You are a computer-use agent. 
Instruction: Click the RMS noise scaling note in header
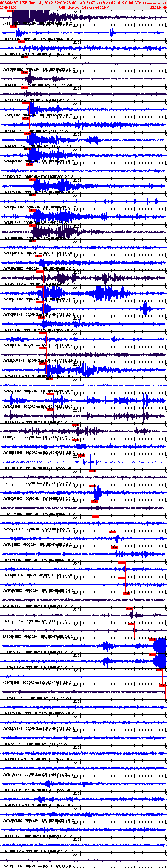click(83, 7)
